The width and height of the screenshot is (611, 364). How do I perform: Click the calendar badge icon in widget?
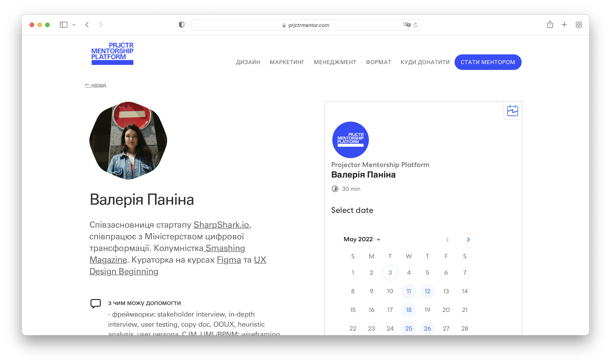click(512, 111)
